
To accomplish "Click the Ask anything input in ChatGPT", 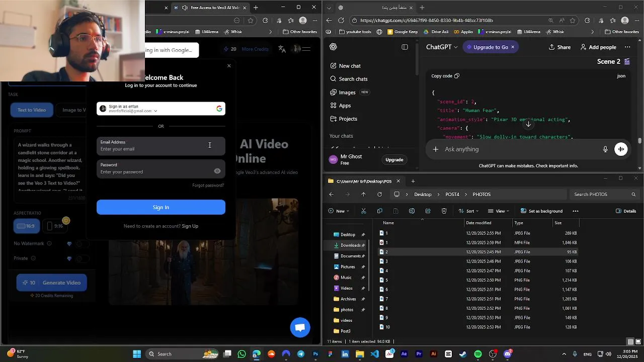I will click(x=521, y=149).
